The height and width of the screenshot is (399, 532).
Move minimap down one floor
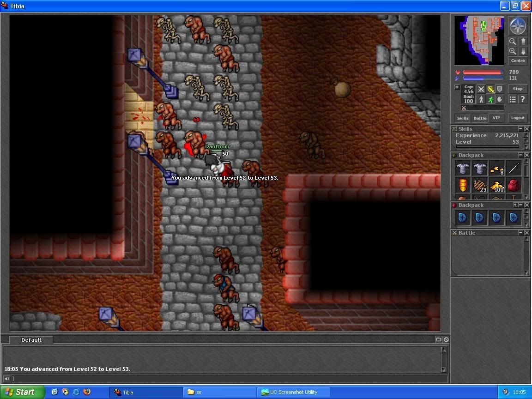tap(523, 51)
